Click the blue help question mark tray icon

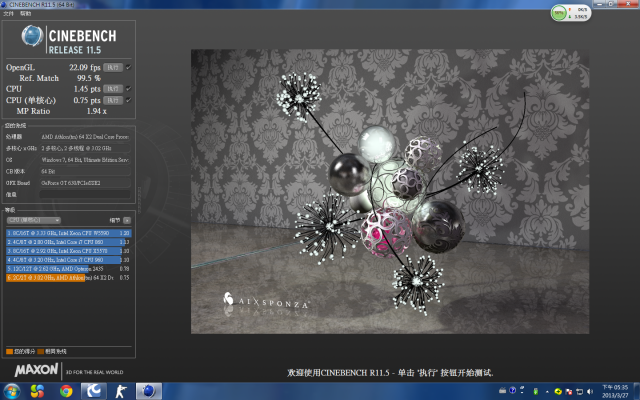click(x=513, y=391)
